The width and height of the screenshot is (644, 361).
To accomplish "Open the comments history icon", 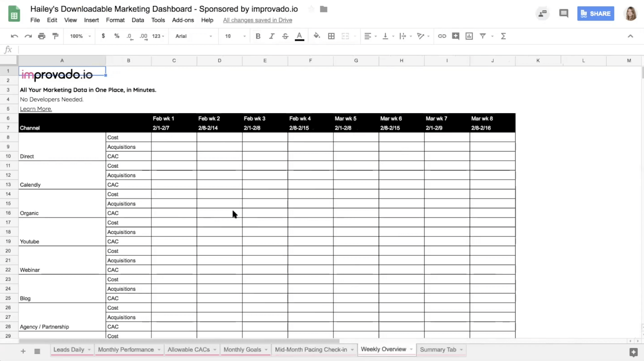I will click(x=563, y=13).
